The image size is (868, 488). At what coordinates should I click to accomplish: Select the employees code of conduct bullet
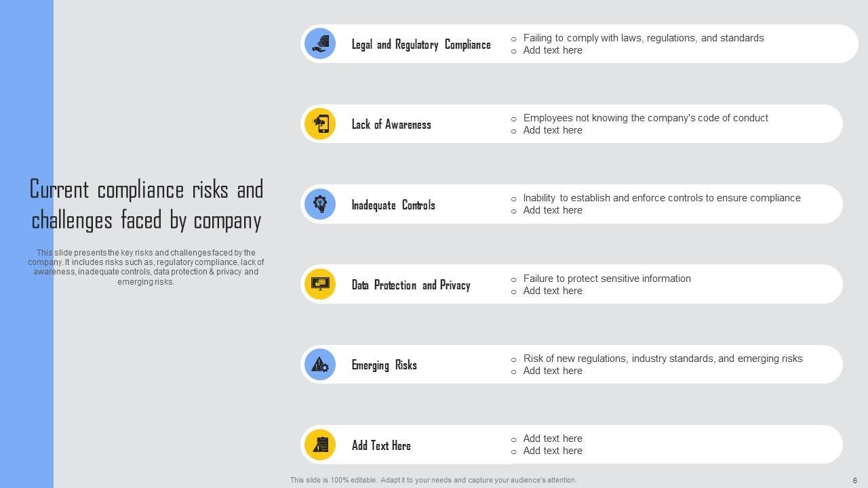645,118
